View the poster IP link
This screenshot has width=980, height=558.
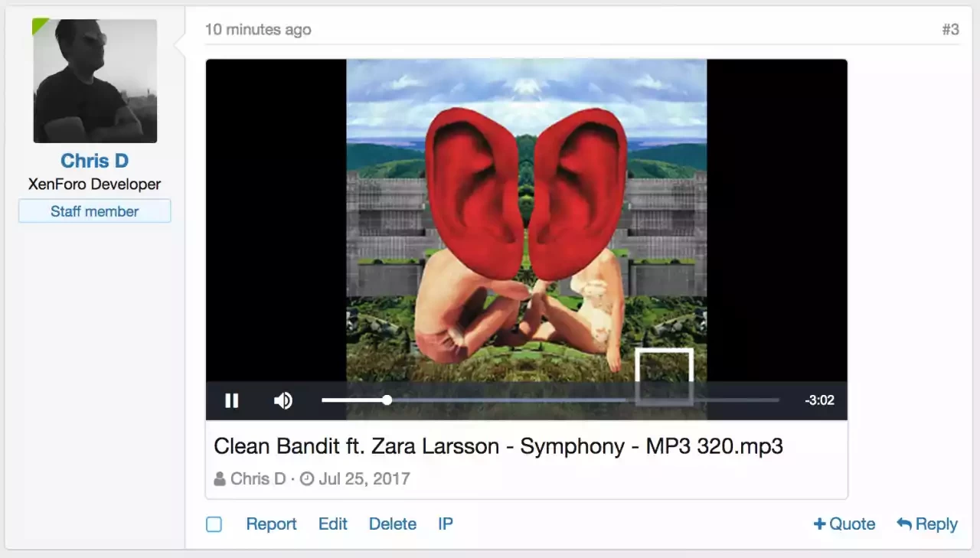446,524
